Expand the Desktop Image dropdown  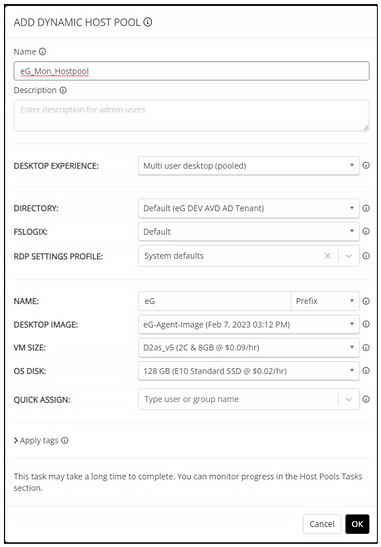click(x=249, y=325)
